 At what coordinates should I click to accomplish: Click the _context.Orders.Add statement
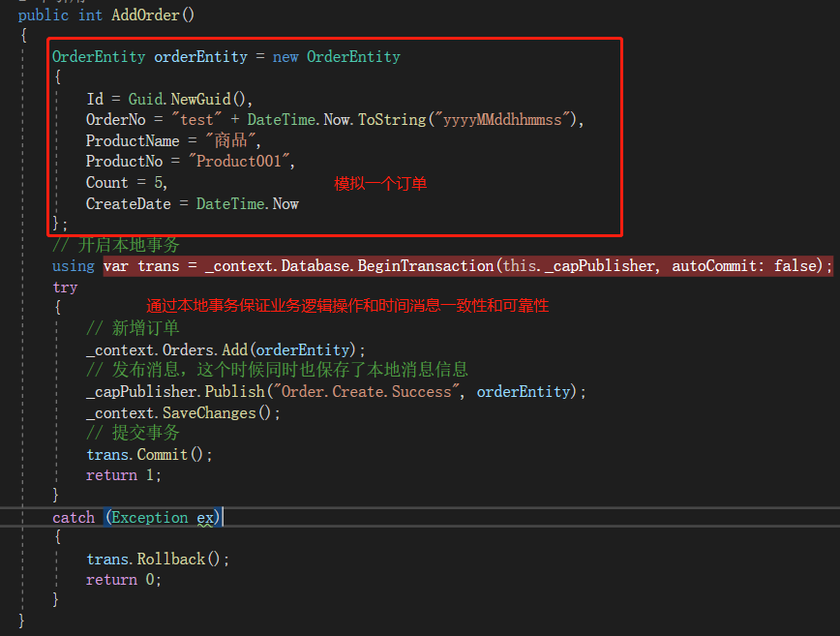point(225,349)
